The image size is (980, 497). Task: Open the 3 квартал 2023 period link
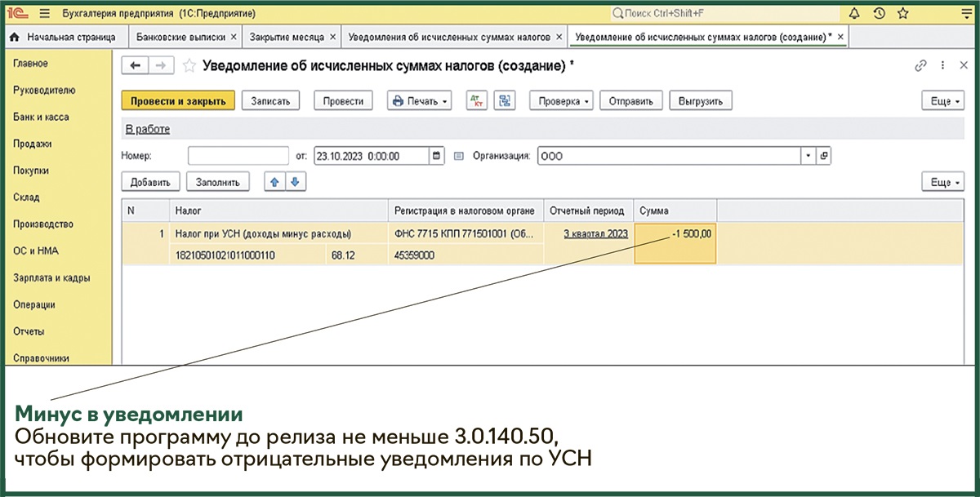(x=595, y=234)
